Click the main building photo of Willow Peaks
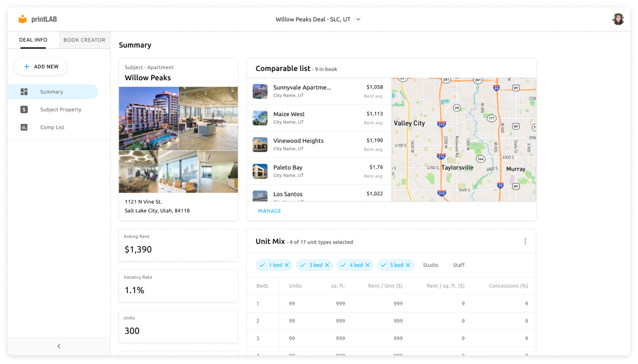638x364 pixels. [149, 119]
